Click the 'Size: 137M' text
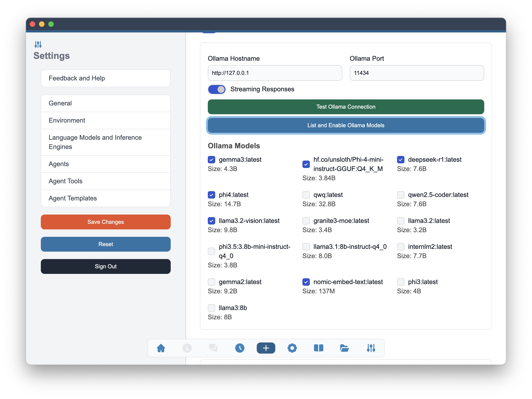The width and height of the screenshot is (532, 399). point(318,291)
